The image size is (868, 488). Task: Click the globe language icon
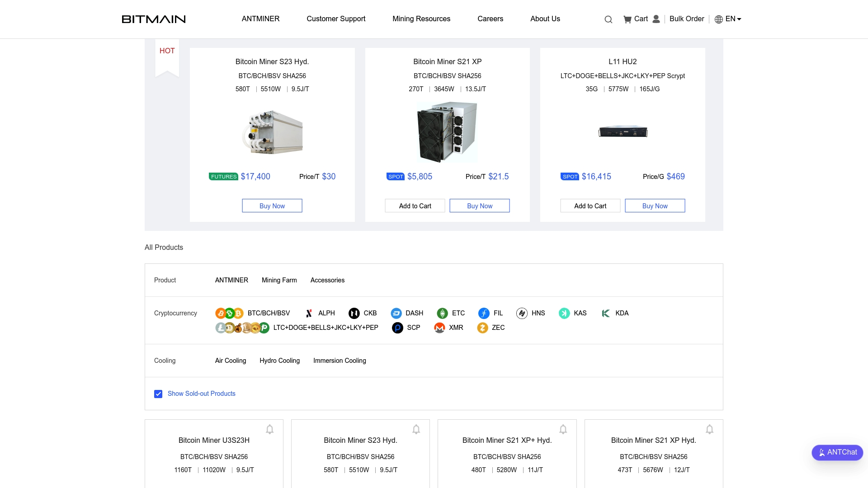[718, 19]
